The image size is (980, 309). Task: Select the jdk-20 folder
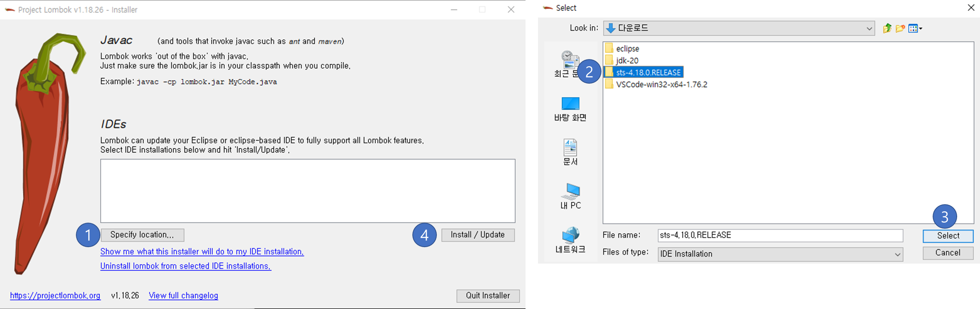[x=627, y=61]
